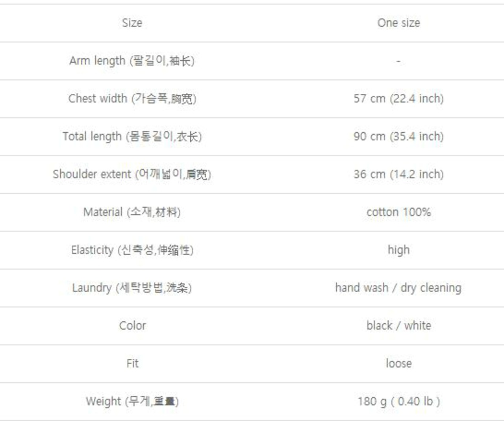The height and width of the screenshot is (421, 504).
Task: Select the "black / white" color value
Action: 398,325
